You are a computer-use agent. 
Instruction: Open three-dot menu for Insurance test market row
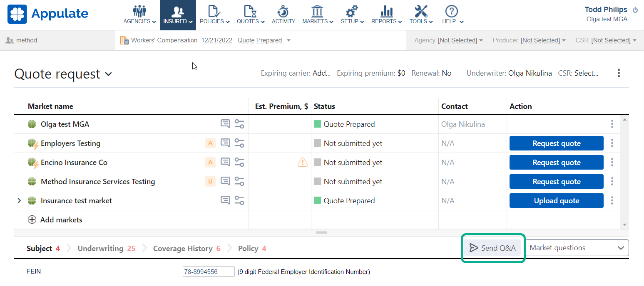612,201
